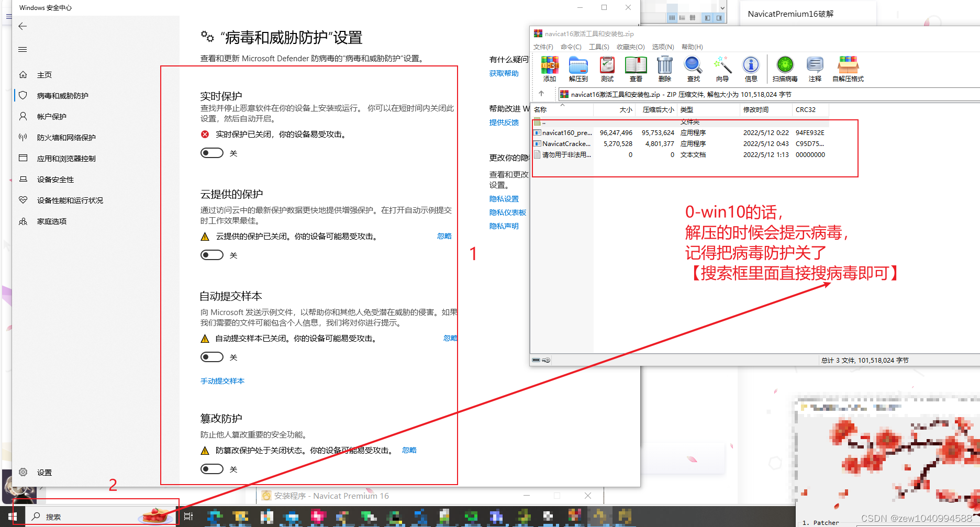The height and width of the screenshot is (527, 980).
Task: Click the View (查看) book icon
Action: click(636, 69)
